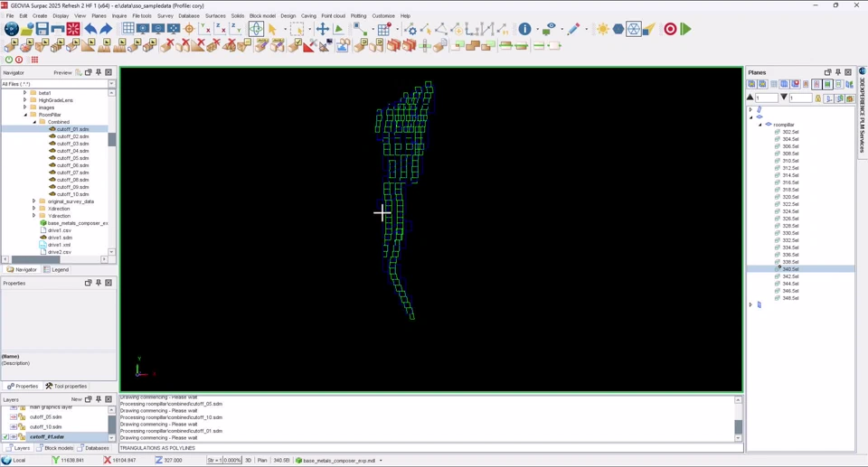Click the Save file icon
Viewport: 868px width, 467px height.
coord(42,29)
